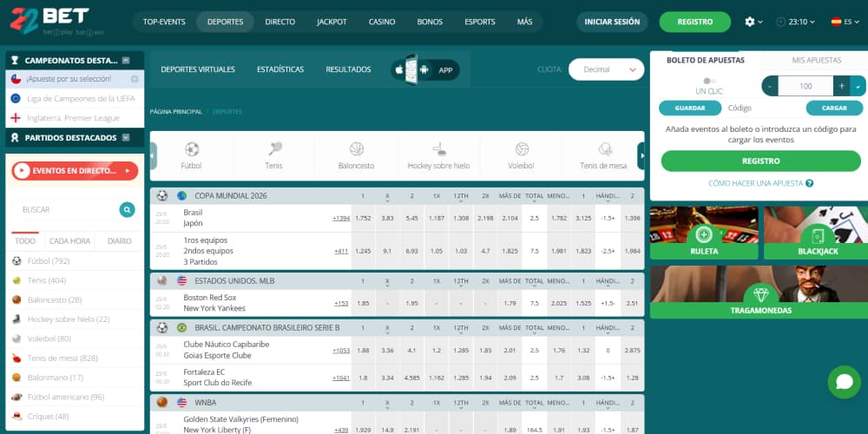This screenshot has height=434, width=868.
Task: Click the trophy icon in Campeonatos Destacados
Action: click(15, 61)
